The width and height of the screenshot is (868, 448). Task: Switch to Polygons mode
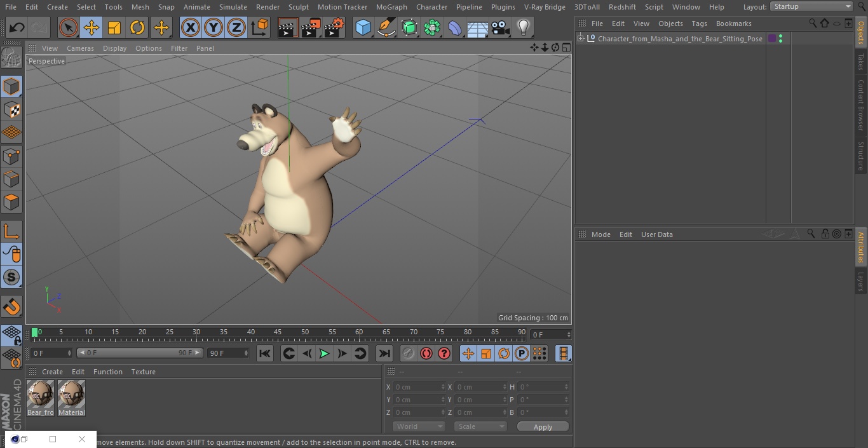(x=11, y=202)
